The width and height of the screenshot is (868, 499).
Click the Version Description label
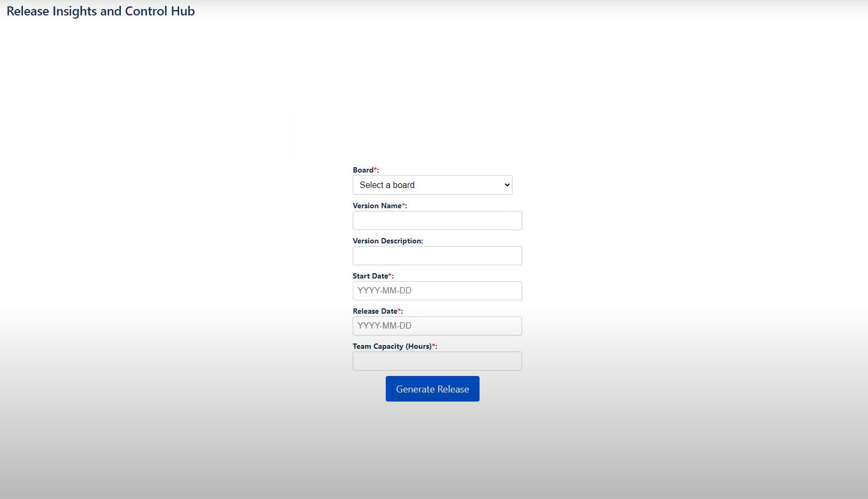387,241
